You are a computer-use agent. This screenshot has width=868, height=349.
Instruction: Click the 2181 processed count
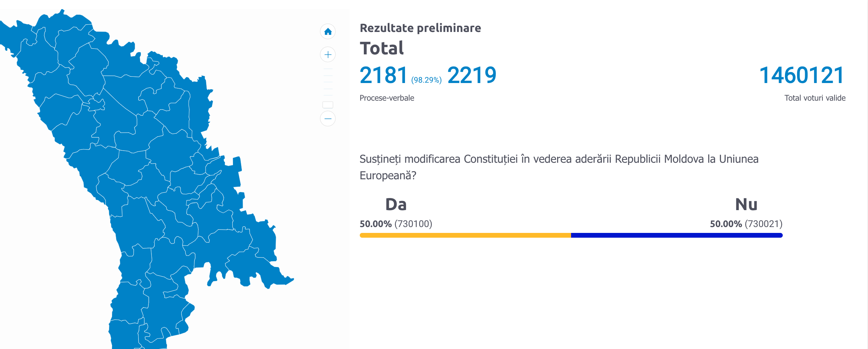click(x=383, y=75)
